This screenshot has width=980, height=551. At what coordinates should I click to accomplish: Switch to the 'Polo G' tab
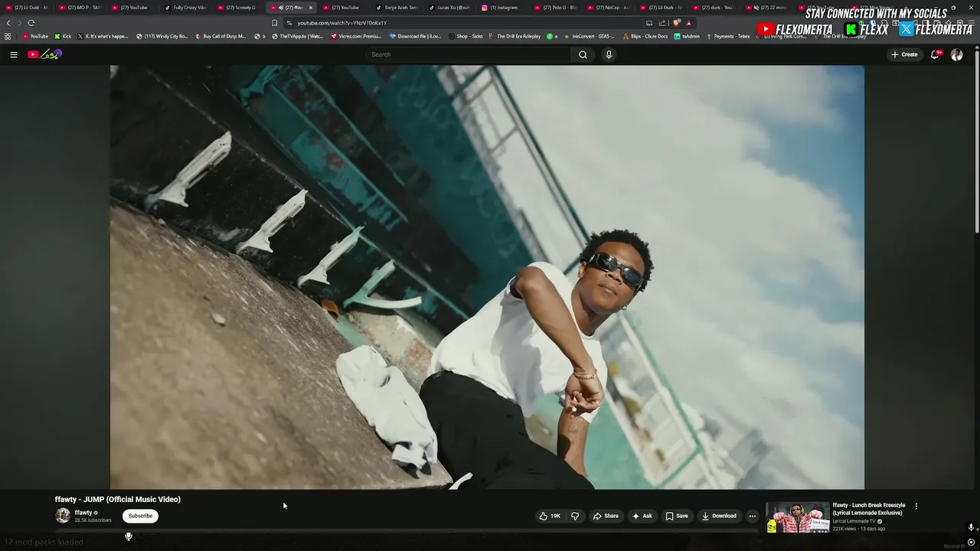coord(555,8)
